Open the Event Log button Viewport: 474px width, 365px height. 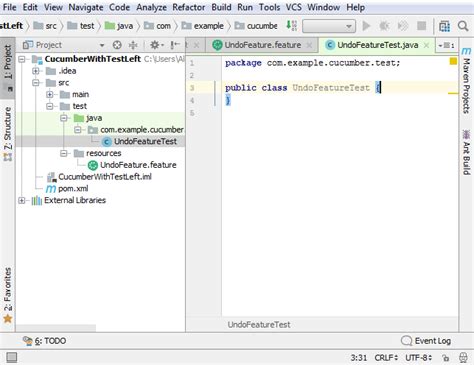pyautogui.click(x=426, y=341)
